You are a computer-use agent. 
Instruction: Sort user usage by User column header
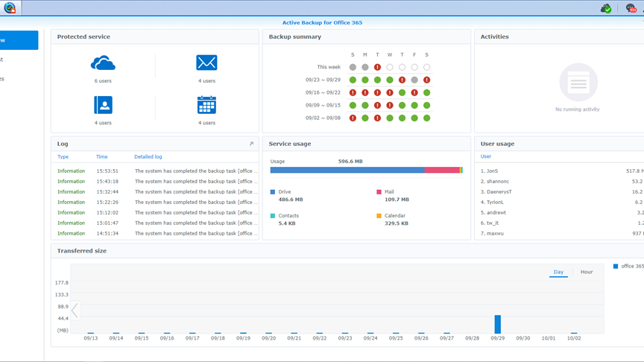pyautogui.click(x=486, y=156)
